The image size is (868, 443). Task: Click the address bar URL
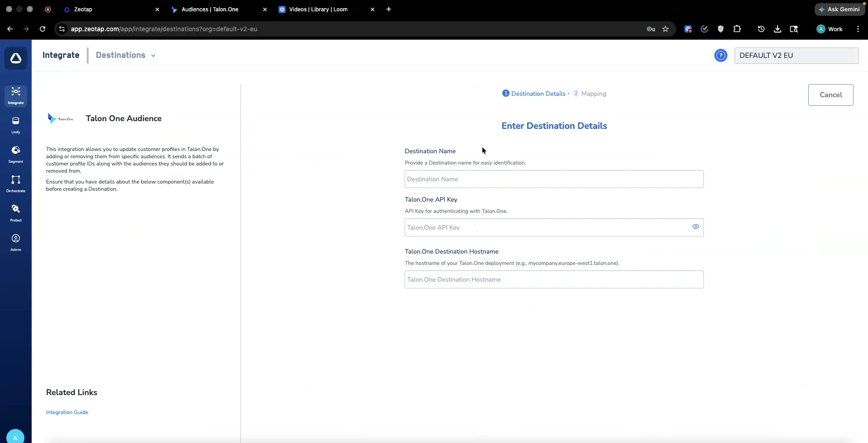coord(164,29)
